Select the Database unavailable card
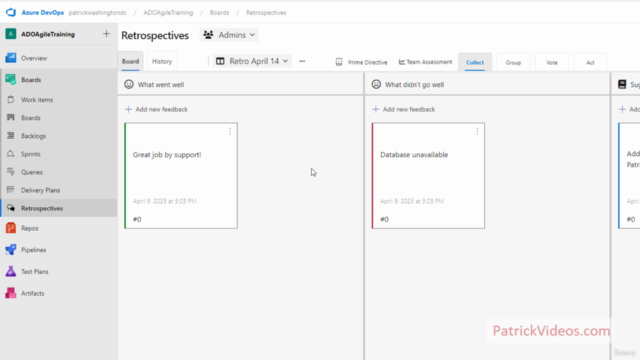This screenshot has width=640, height=360. coord(428,176)
